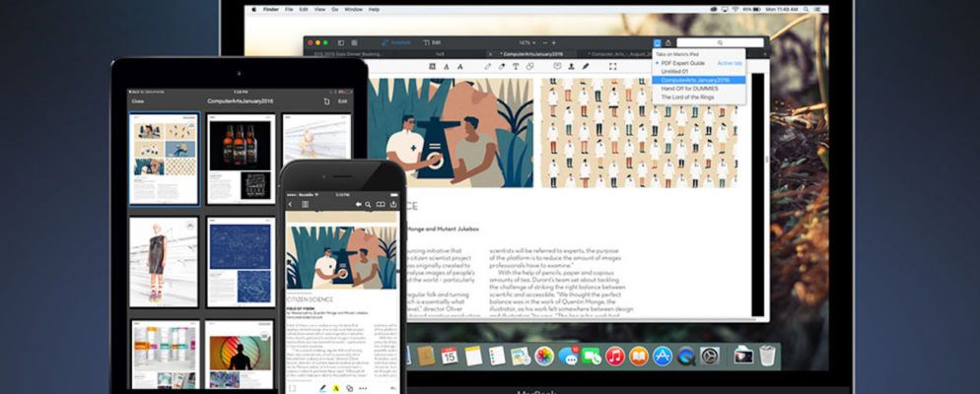Click the share icon beside search field
The height and width of the screenshot is (394, 980).
coord(668,43)
